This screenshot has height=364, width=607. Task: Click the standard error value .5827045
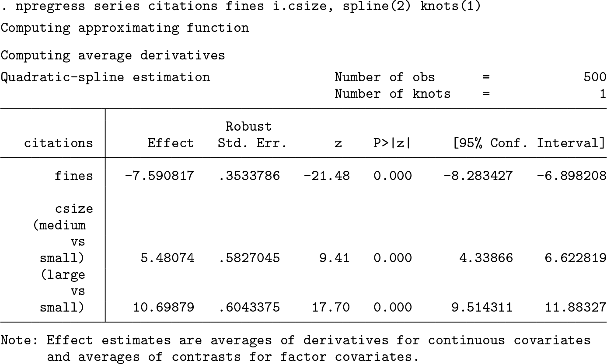tap(248, 258)
